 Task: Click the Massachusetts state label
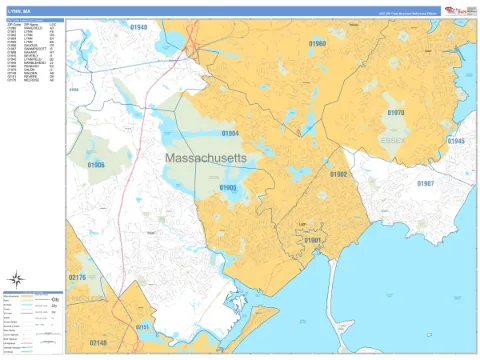206,158
